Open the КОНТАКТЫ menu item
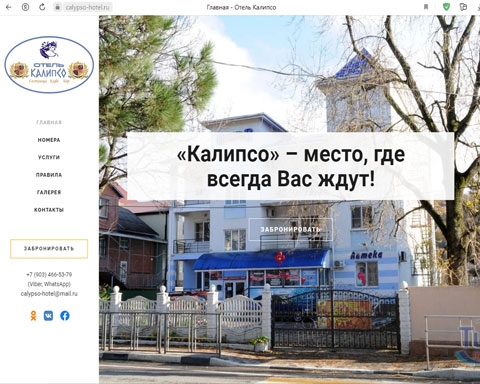This screenshot has height=384, width=480. point(49,210)
